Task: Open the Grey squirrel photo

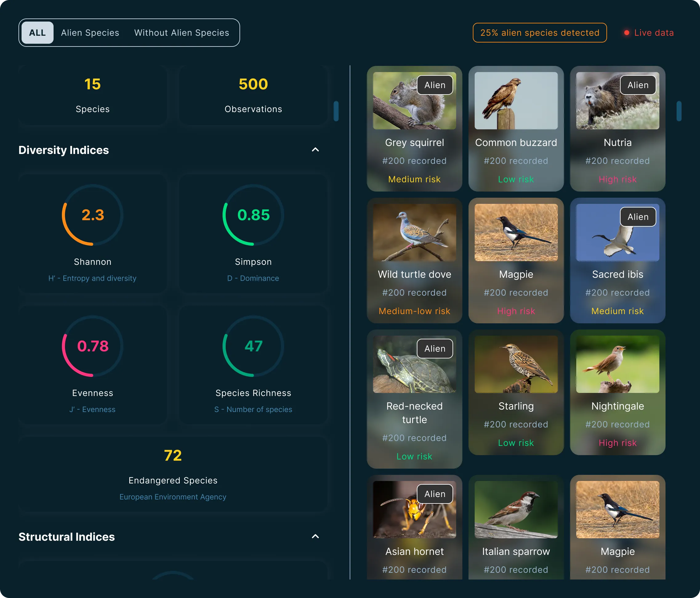Action: tap(415, 101)
